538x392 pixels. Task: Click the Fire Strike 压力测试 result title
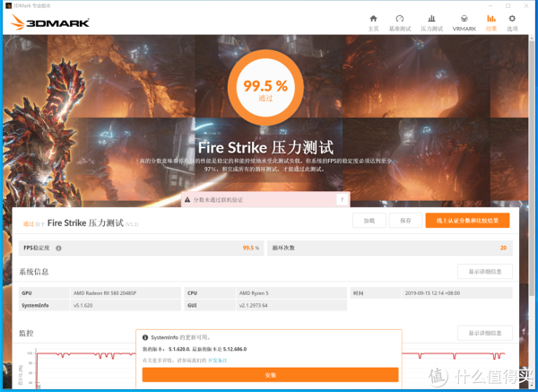pyautogui.click(x=85, y=223)
